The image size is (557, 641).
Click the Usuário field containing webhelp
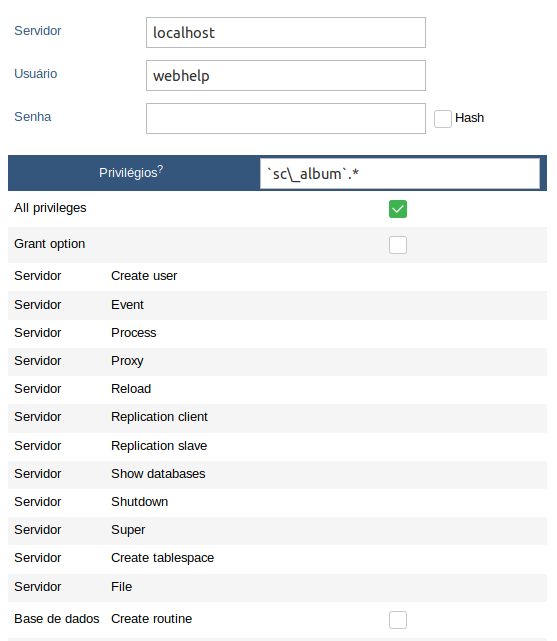tap(286, 76)
